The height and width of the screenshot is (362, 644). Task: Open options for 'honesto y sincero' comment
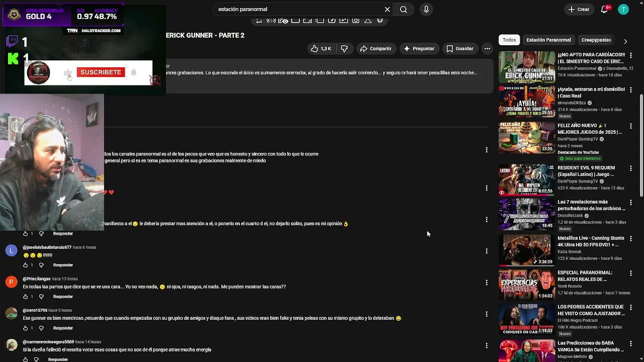tap(487, 150)
